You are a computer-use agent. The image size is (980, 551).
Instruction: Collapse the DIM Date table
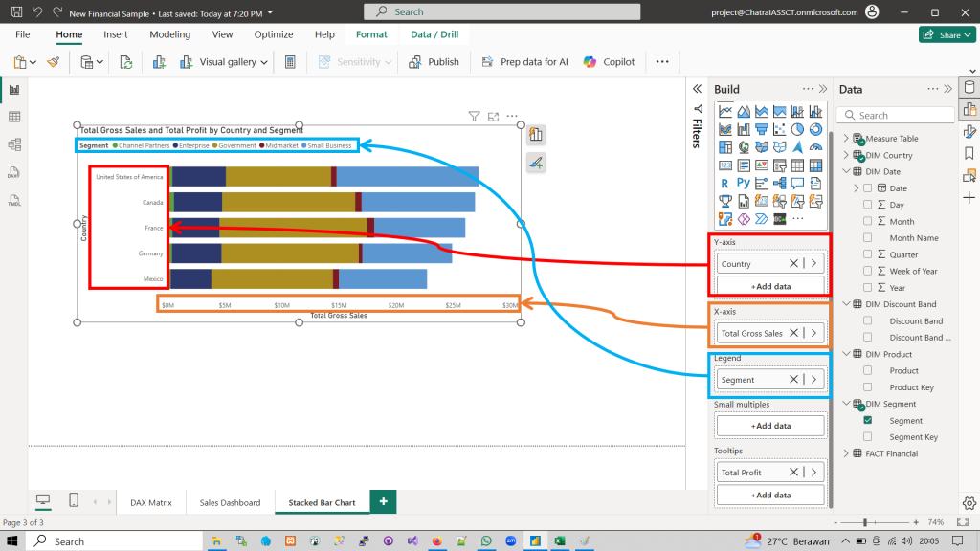[x=845, y=171]
